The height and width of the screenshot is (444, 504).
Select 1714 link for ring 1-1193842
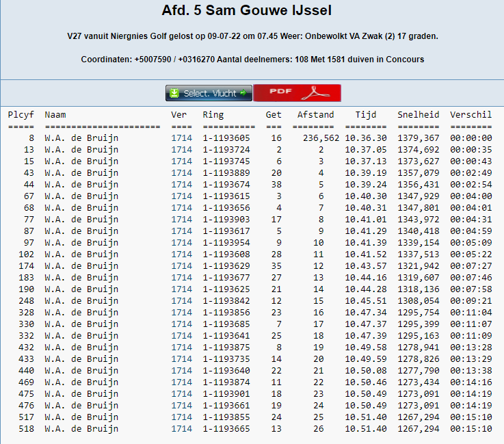click(x=181, y=301)
